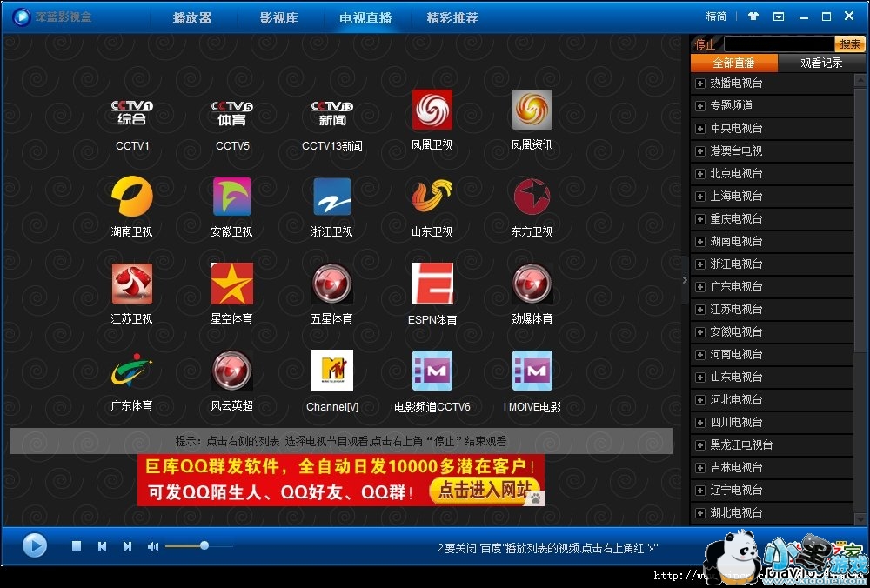Select the 凤凰资讯 channel icon
Image resolution: width=870 pixels, height=588 pixels.
coord(532,110)
